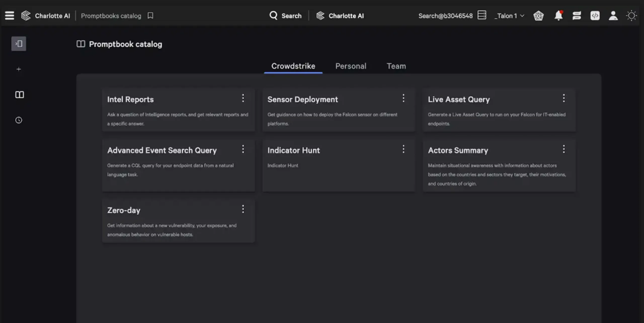Bookmark the Promptbooks catalog page
Image resolution: width=644 pixels, height=323 pixels.
(x=150, y=16)
